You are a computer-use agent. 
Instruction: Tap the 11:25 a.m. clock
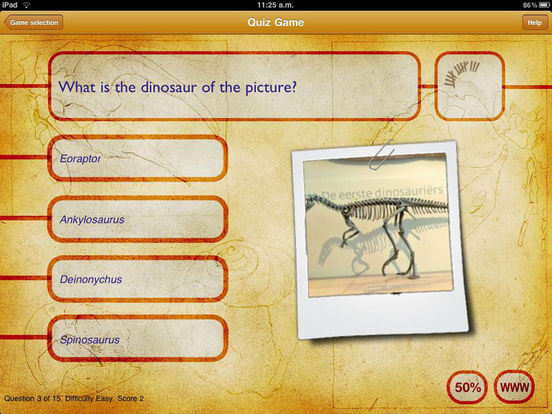[x=275, y=5]
